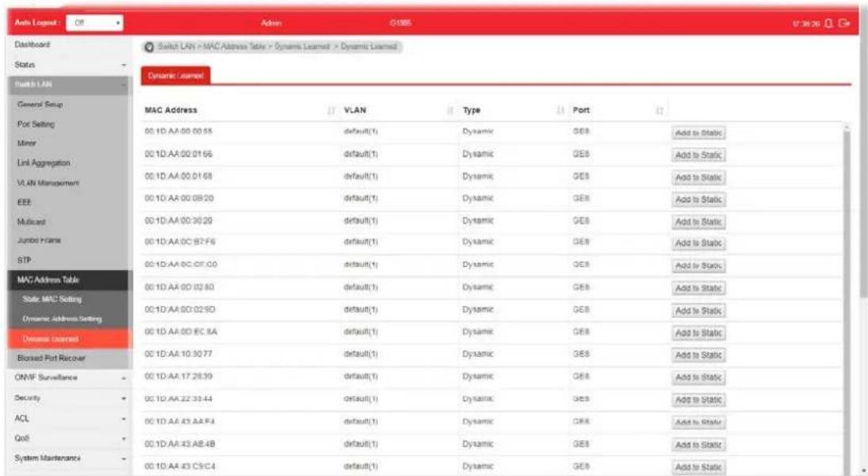The width and height of the screenshot is (868, 476).
Task: Click MAC address cell 00:1D:AA:22:33:44
Action: click(178, 398)
